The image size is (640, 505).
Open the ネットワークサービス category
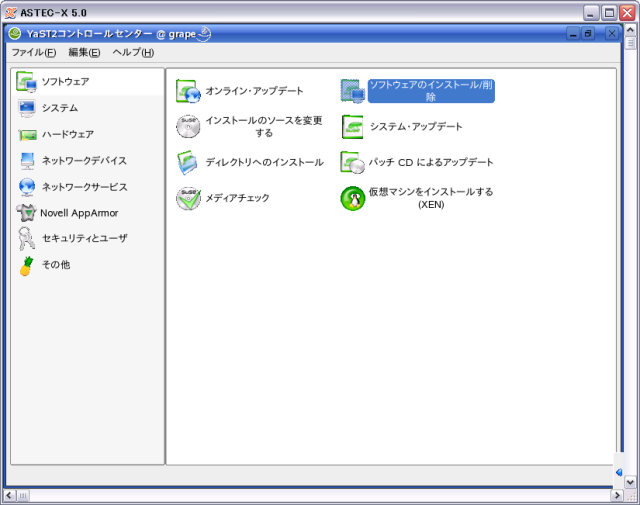(x=83, y=186)
